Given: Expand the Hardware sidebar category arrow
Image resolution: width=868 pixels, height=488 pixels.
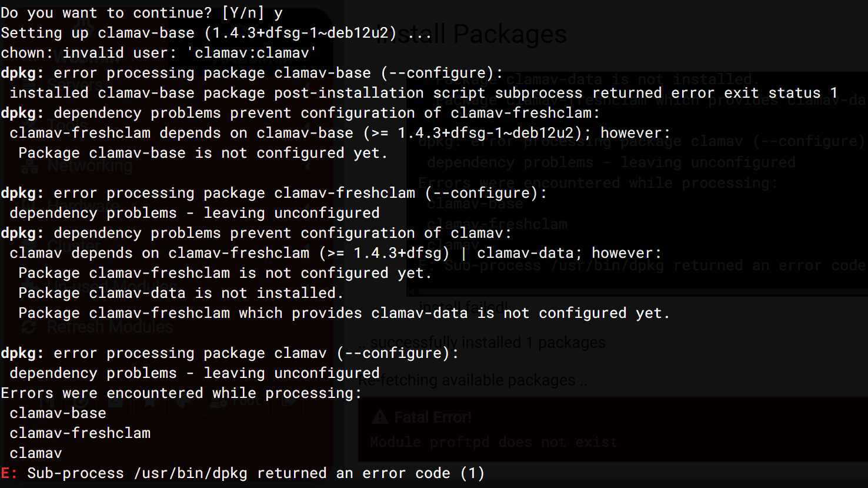Looking at the screenshot, I should [x=306, y=207].
